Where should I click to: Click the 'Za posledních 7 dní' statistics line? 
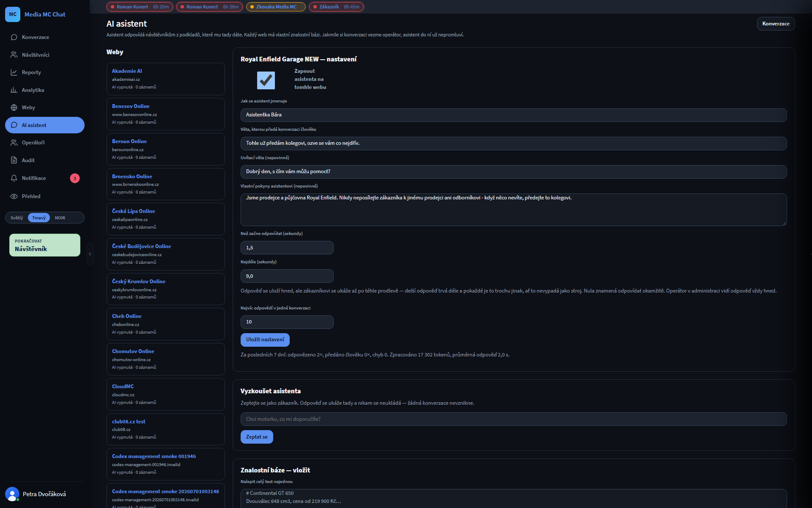375,355
